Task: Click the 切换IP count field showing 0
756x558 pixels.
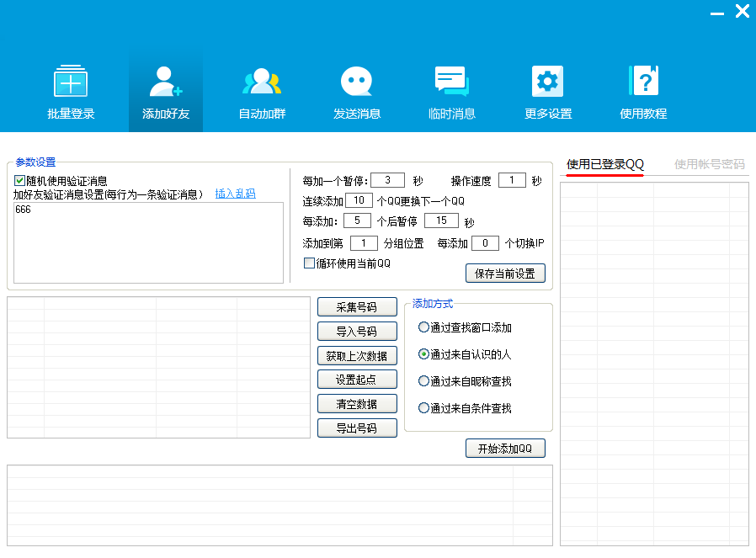Action: click(x=485, y=243)
